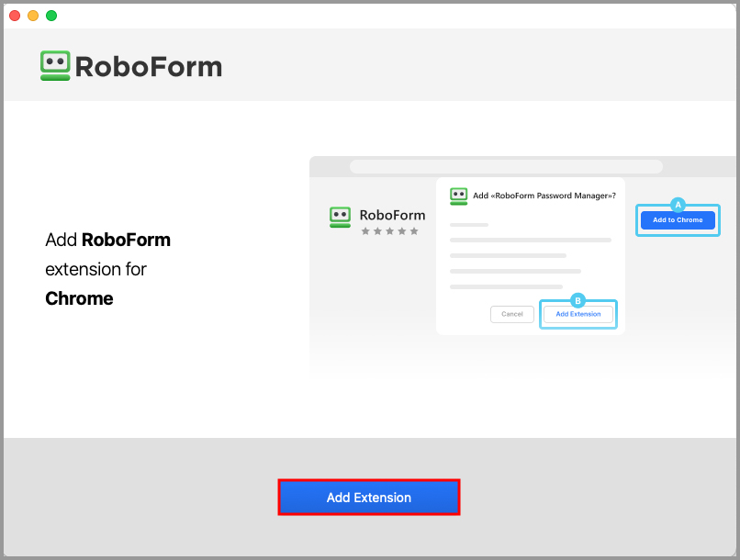Viewport: 740px width, 560px height.
Task: Click the blue Add Extension button at the bottom
Action: [x=368, y=497]
